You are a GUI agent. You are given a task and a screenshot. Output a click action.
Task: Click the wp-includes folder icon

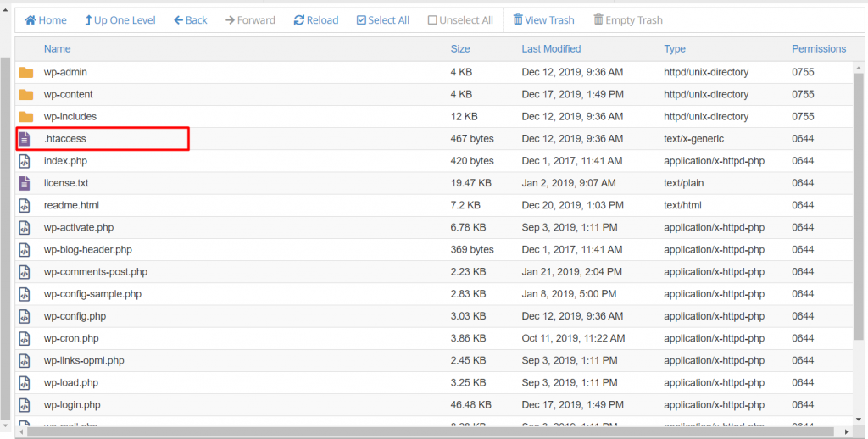tap(25, 117)
